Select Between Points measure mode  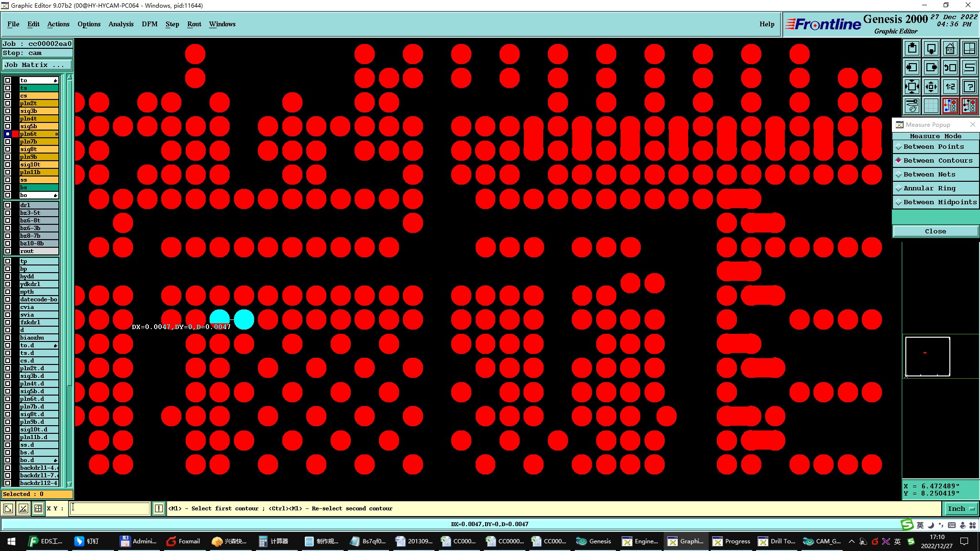[935, 147]
